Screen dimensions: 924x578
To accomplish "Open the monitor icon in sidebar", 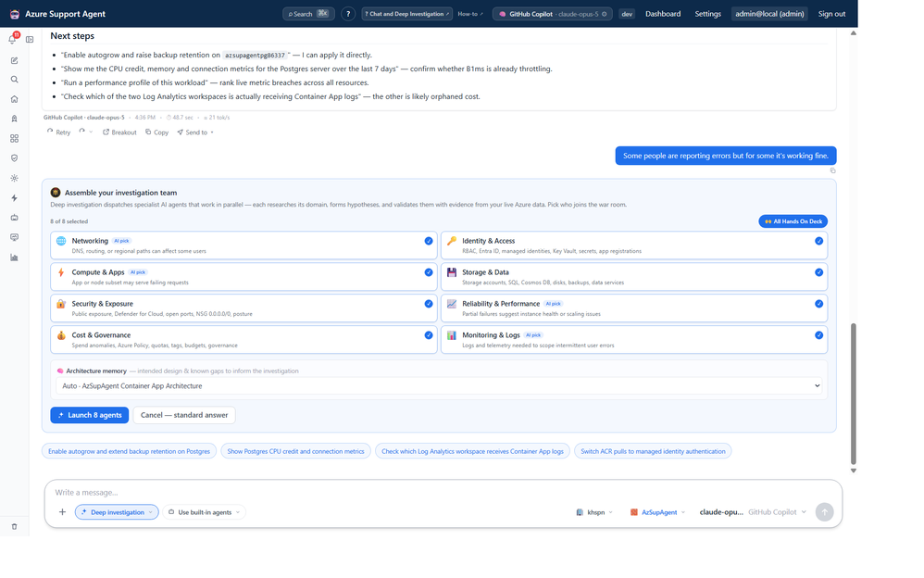I will click(14, 237).
